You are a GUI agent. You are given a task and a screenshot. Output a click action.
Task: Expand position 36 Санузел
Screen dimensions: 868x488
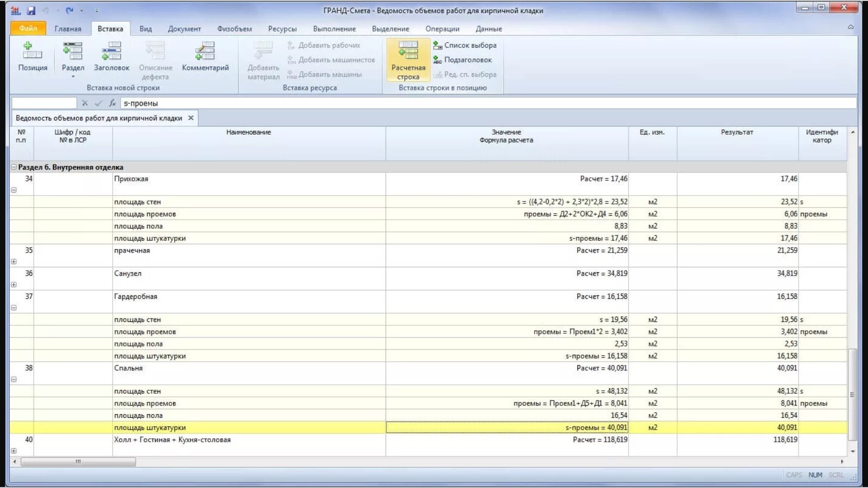[x=14, y=285]
